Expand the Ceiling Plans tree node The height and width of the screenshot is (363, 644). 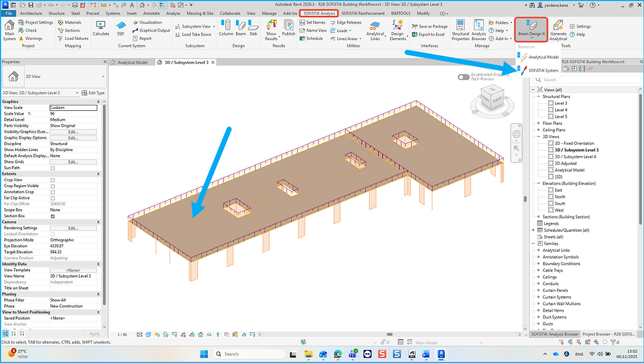[x=538, y=129]
